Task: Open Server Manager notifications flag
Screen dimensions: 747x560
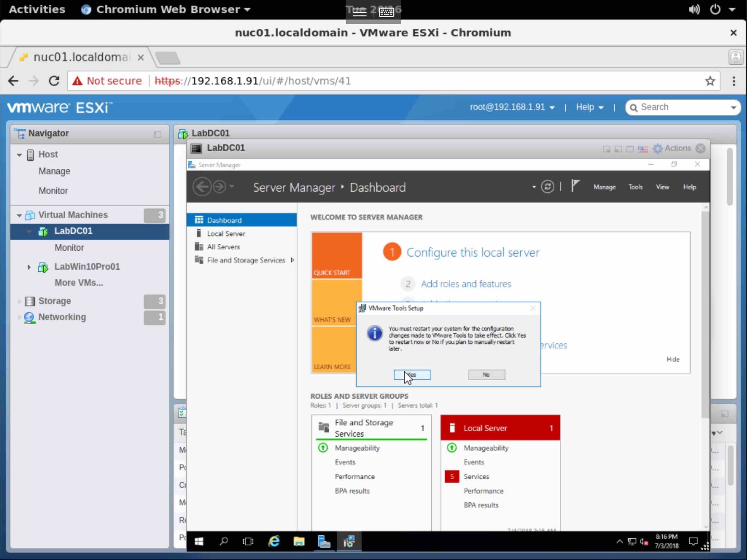Action: coord(575,186)
